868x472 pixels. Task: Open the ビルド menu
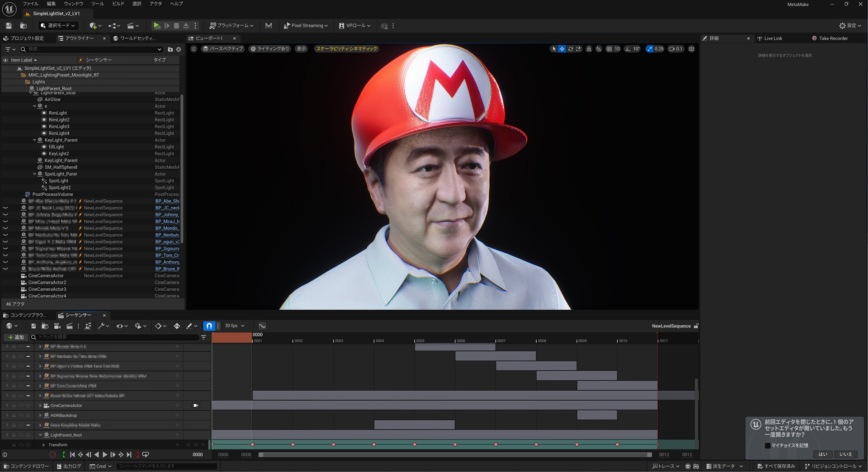point(118,4)
